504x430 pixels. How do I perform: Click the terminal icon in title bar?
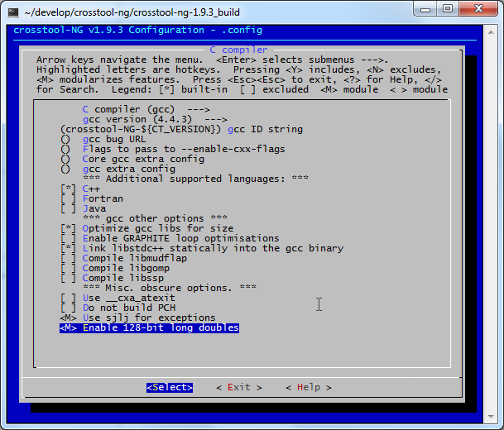point(13,12)
